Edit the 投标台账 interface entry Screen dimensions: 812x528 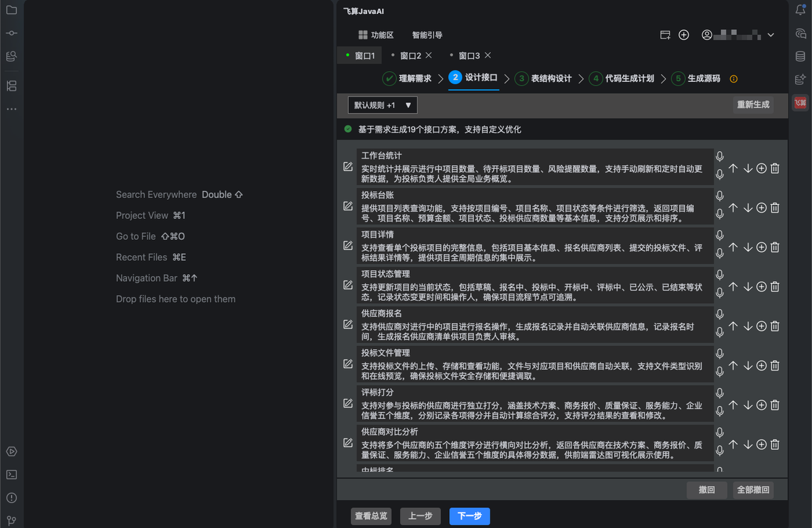tap(348, 206)
